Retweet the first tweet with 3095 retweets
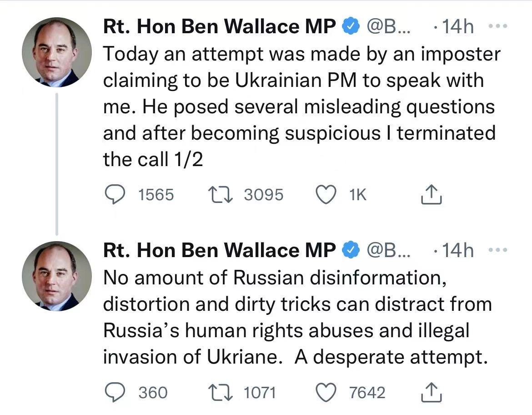Viewport: 532px width, 415px height. pyautogui.click(x=220, y=195)
